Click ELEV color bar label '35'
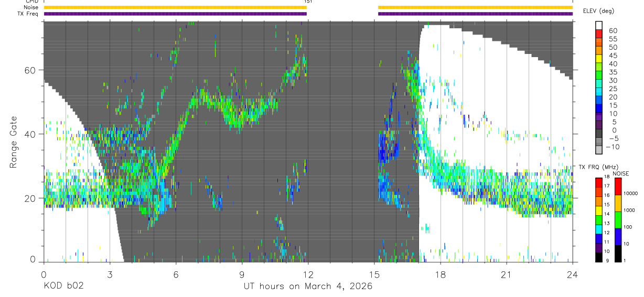The height and width of the screenshot is (297, 644). tap(613, 72)
